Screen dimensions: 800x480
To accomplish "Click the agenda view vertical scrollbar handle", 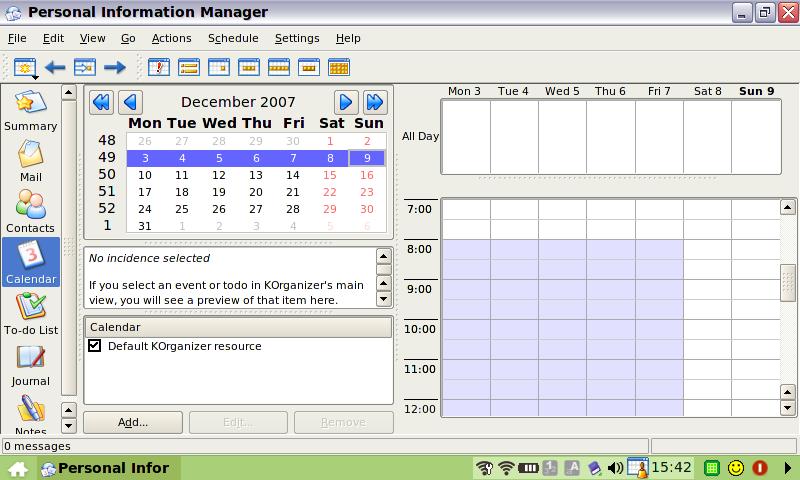I will (x=788, y=282).
